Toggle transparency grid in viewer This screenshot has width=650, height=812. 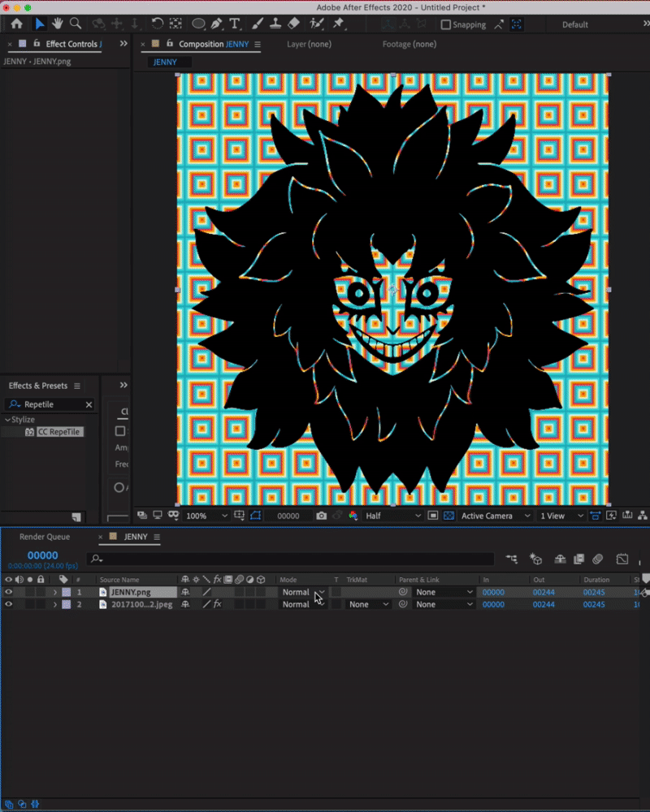(x=448, y=516)
